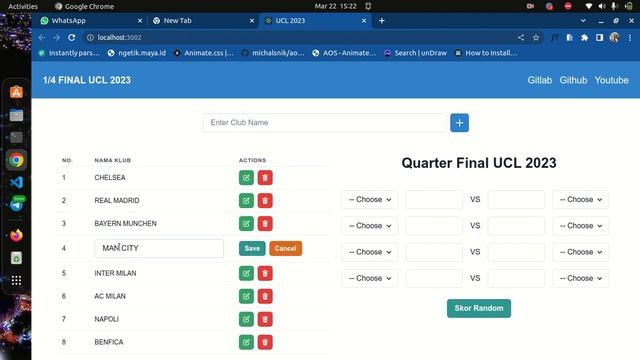Click the 1/4 FINAL UCL 2023 title
This screenshot has width=640, height=360.
pyautogui.click(x=87, y=80)
